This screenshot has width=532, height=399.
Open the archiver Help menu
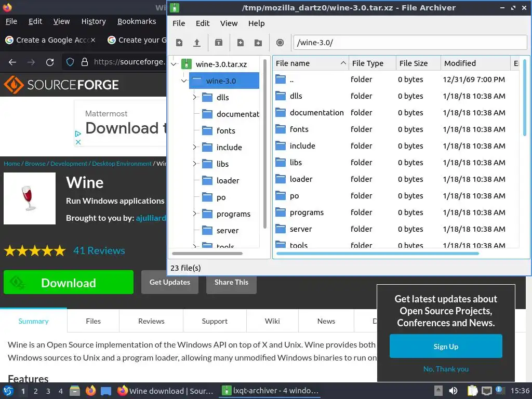coord(257,23)
